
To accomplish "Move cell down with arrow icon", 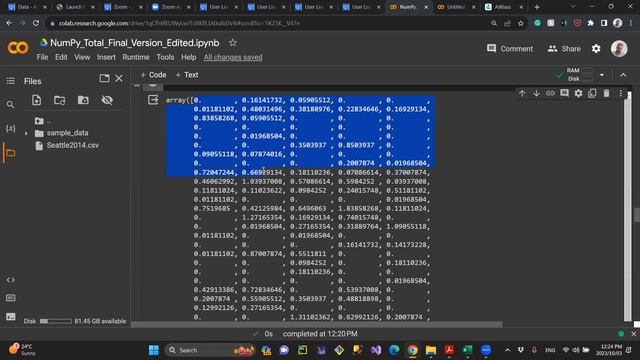I will coord(536,93).
